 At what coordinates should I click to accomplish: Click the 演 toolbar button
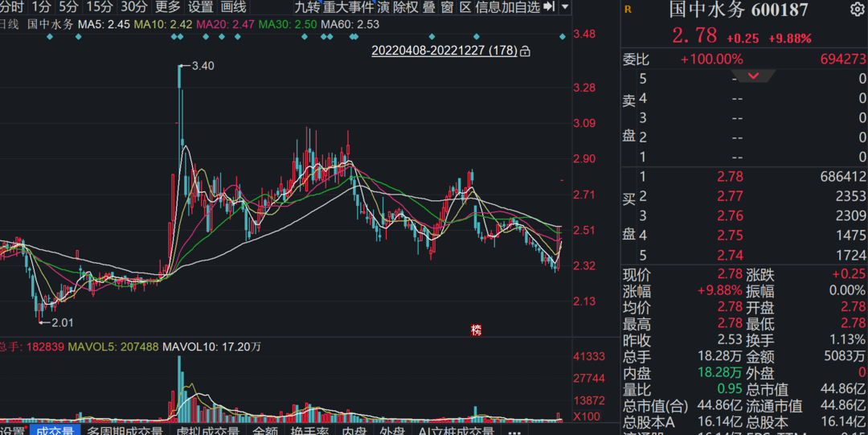click(383, 6)
